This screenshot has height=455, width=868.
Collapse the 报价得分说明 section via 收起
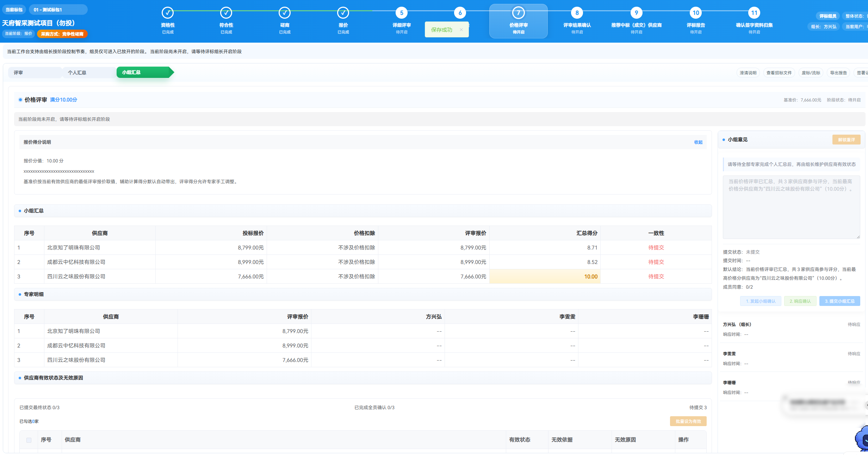point(698,142)
